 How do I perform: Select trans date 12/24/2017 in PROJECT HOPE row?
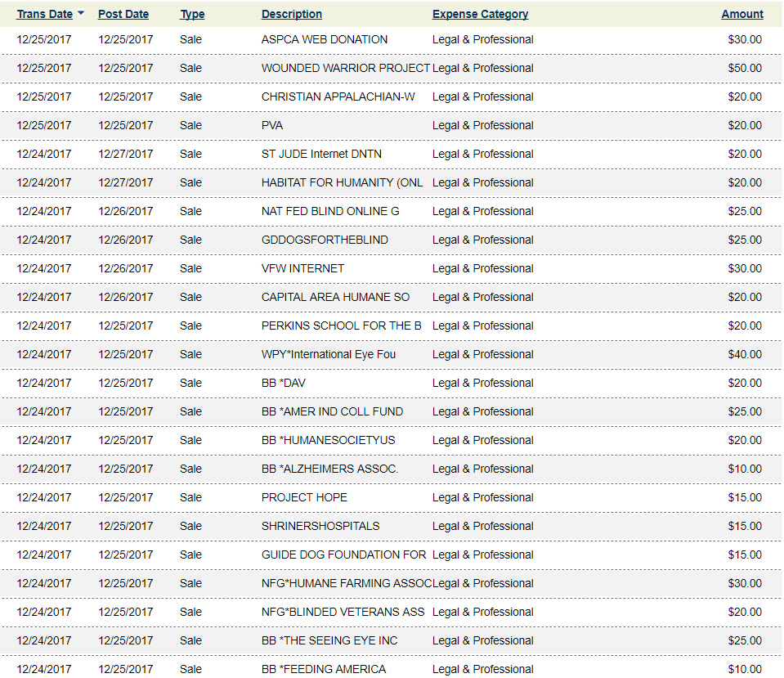point(44,497)
